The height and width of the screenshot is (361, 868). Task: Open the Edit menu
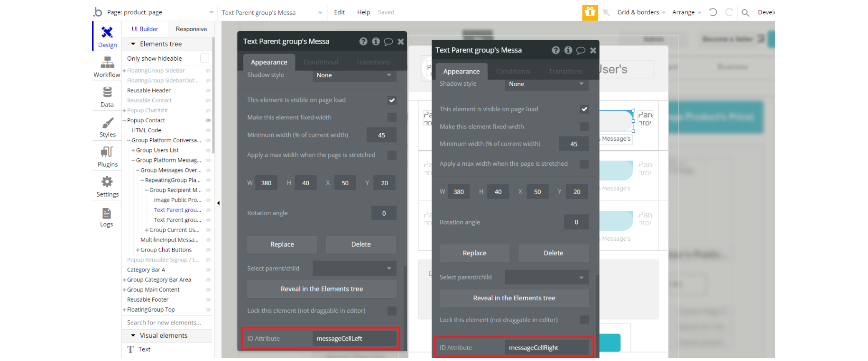point(339,12)
